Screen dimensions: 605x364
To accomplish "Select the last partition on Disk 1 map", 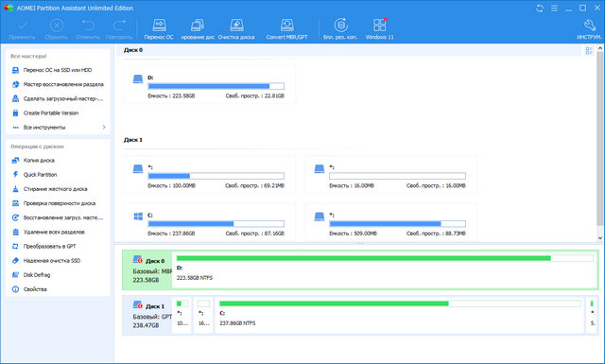I will point(593,316).
